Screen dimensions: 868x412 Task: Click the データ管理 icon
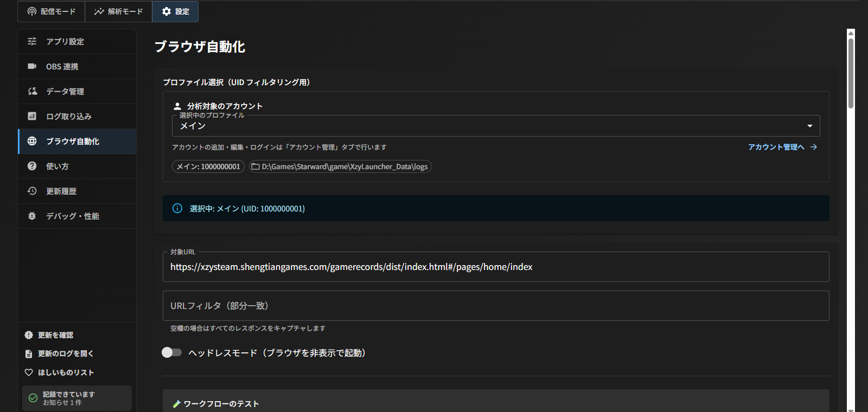point(32,91)
